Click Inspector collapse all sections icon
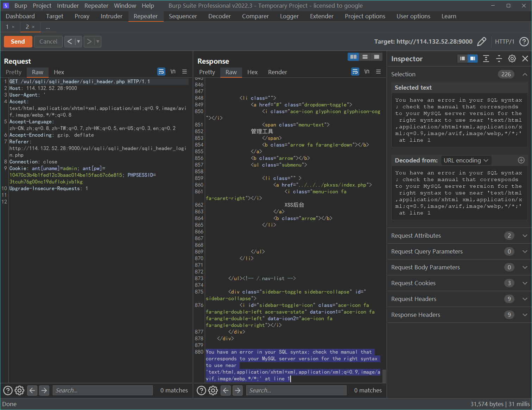Image resolution: width=532 pixels, height=410 pixels. point(499,59)
